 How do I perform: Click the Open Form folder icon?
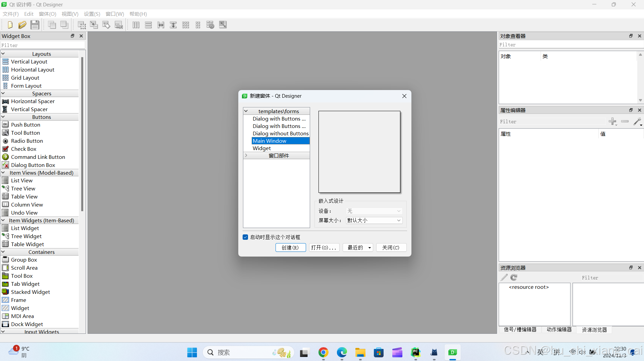click(22, 25)
